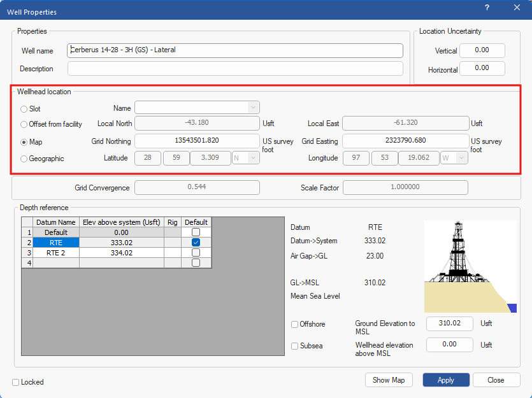Image resolution: width=532 pixels, height=398 pixels.
Task: Click the help question mark icon
Action: point(487,8)
